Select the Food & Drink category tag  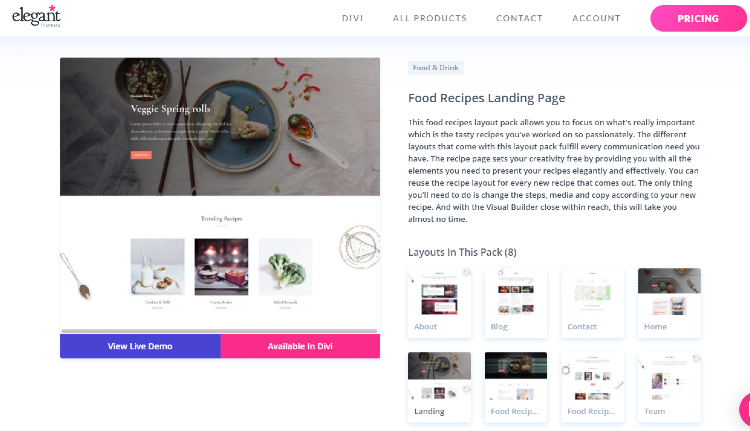pos(435,67)
